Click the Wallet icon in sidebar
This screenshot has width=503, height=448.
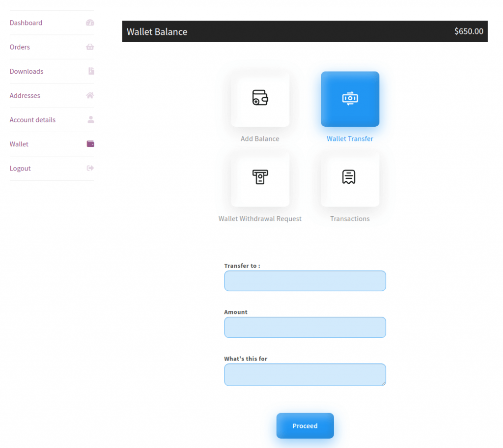point(90,144)
